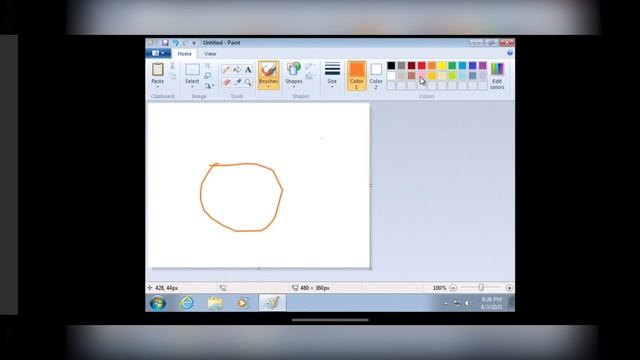Pick the black color swatch
The width and height of the screenshot is (640, 360).
(x=391, y=65)
